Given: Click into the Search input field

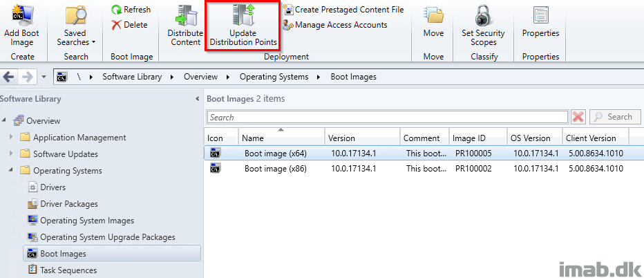Looking at the screenshot, I should 388,117.
